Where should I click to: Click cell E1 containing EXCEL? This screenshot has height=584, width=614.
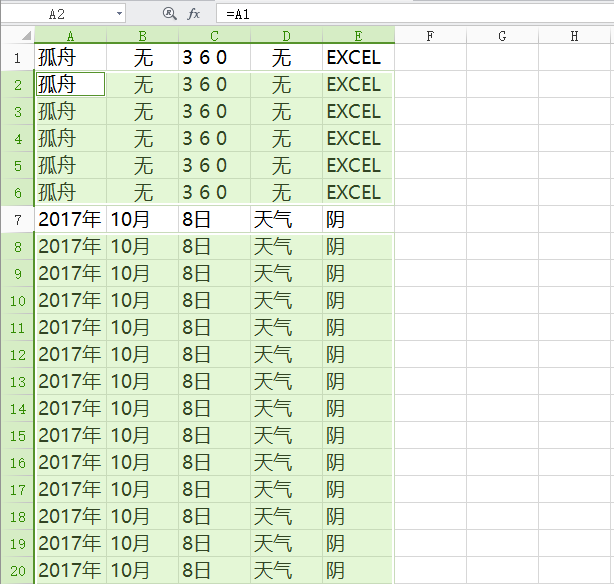point(358,58)
